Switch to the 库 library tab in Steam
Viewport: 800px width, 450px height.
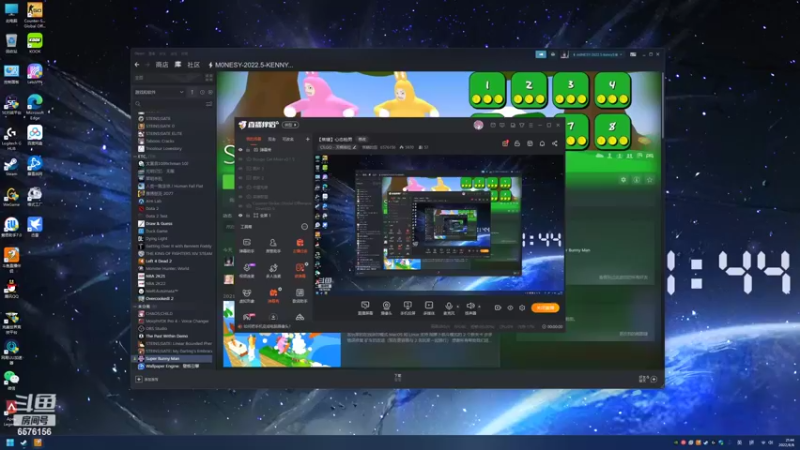[x=178, y=65]
